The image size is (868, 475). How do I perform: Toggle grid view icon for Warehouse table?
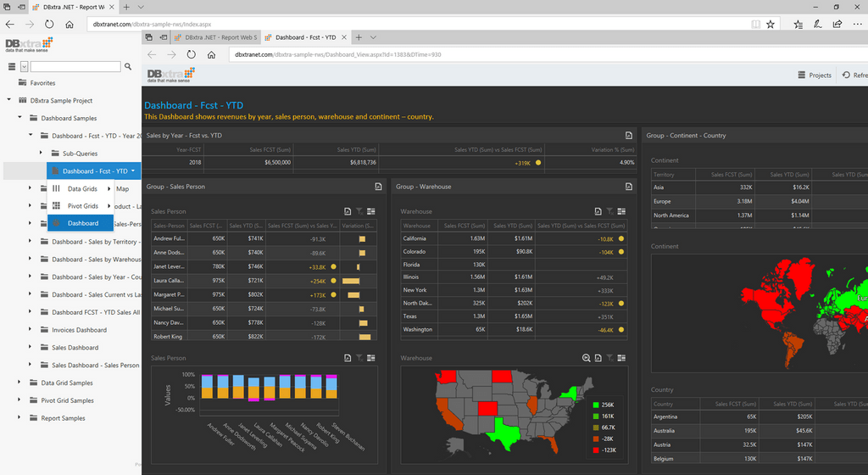[x=621, y=211]
